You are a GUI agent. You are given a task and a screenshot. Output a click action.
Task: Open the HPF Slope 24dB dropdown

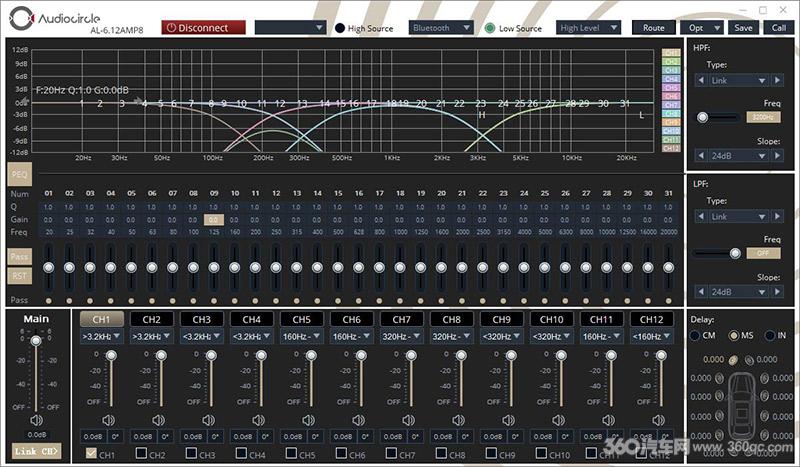(739, 156)
